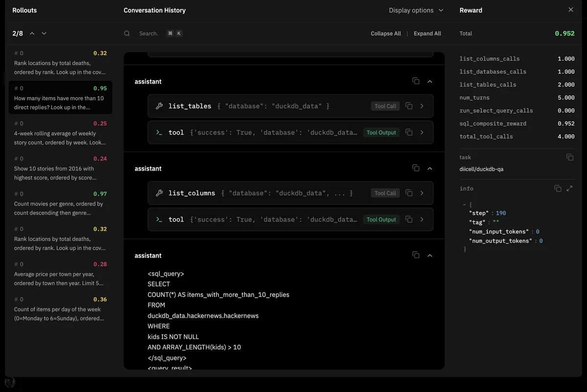This screenshot has width=587, height=392.
Task: Expand the list_columns tool call row
Action: point(422,193)
